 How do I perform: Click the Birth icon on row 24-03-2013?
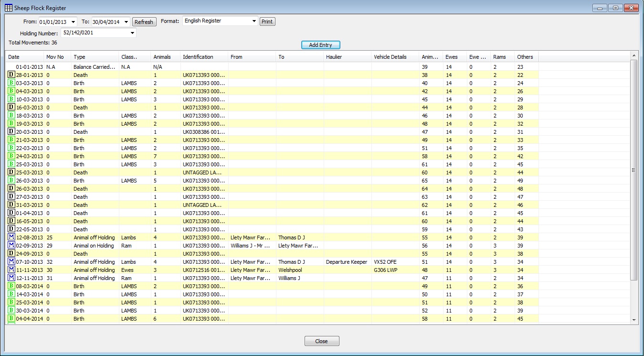coord(11,156)
